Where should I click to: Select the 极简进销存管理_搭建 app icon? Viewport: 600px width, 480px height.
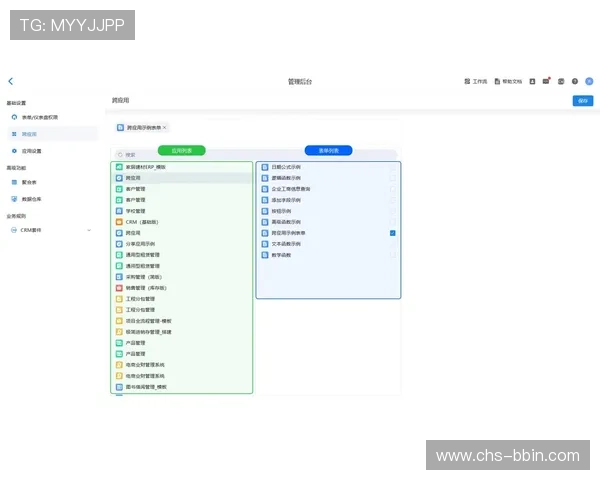(119, 332)
